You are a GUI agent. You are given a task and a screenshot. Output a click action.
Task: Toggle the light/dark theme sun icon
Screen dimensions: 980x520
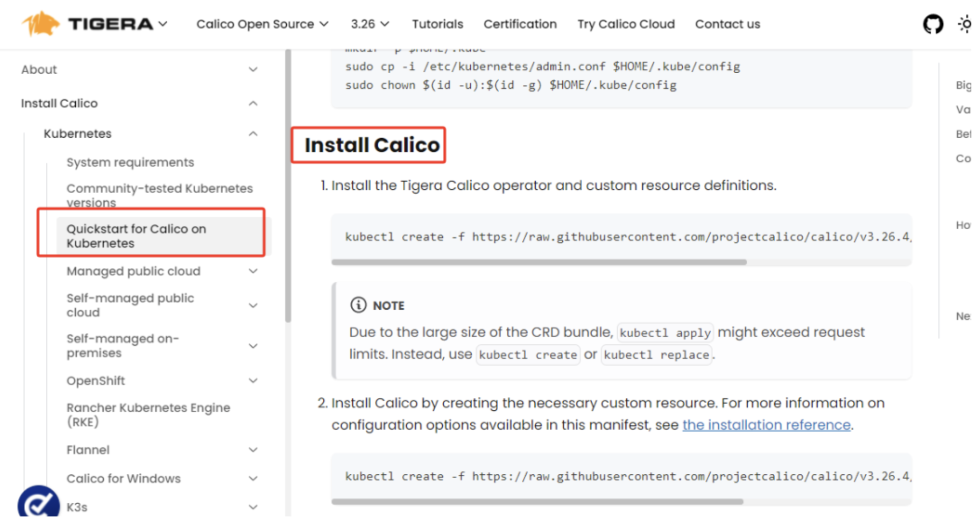click(964, 24)
